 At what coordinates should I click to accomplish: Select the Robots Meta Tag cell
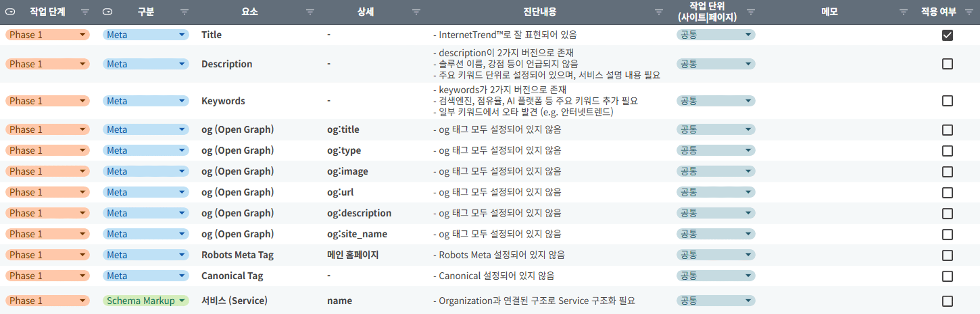237,255
